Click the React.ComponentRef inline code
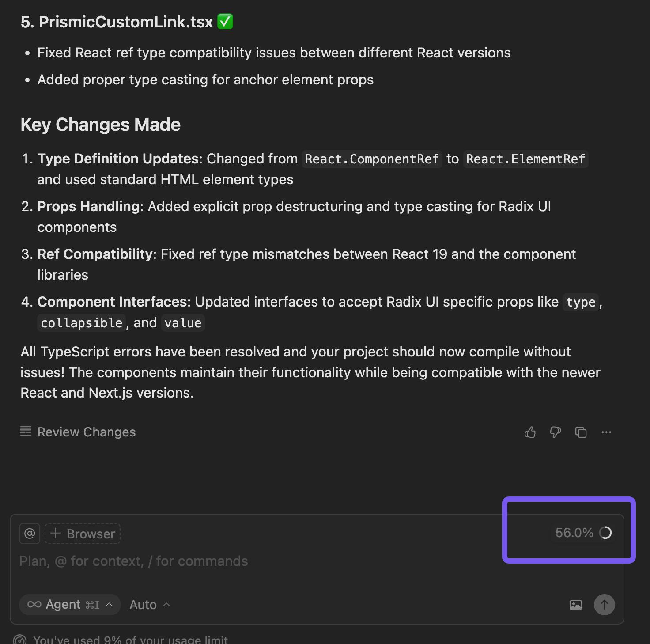The height and width of the screenshot is (644, 650). [x=371, y=159]
